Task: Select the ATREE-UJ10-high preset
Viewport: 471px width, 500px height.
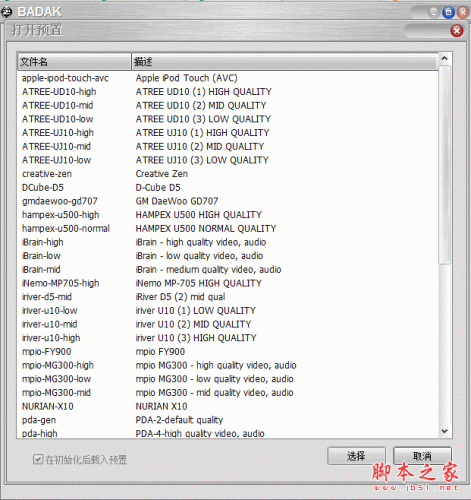Action: (x=58, y=133)
